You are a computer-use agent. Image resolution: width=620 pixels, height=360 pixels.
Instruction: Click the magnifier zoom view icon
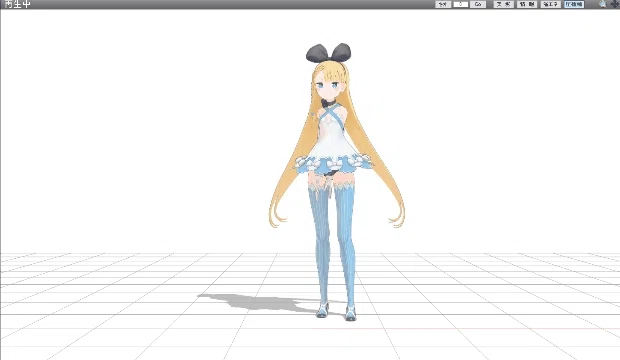(603, 4)
